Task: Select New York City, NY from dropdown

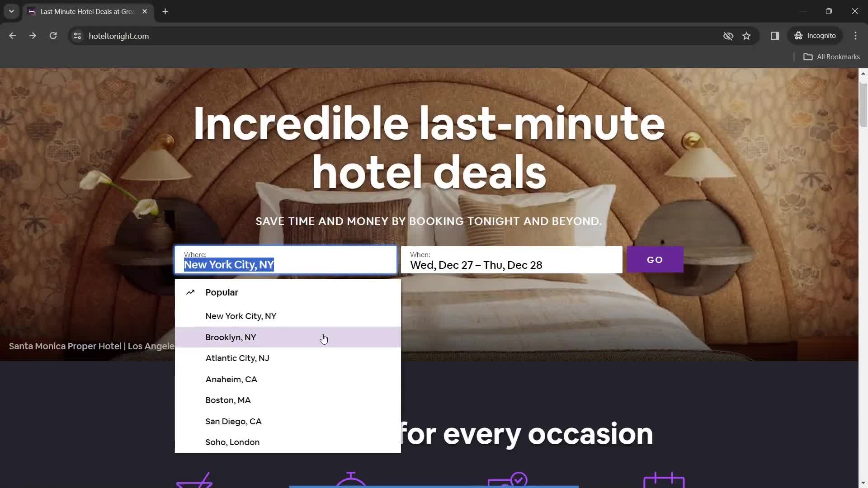Action: point(240,316)
